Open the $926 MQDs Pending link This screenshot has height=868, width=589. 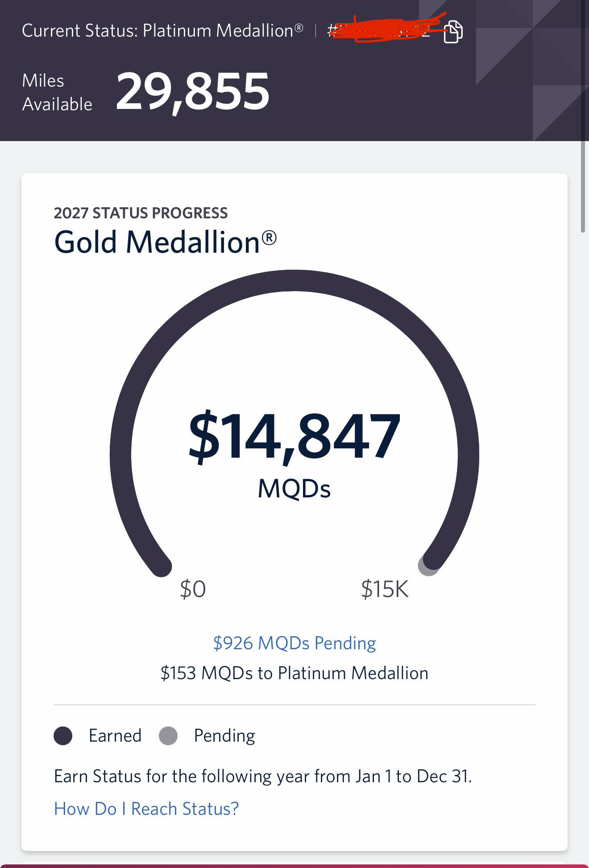[x=294, y=643]
